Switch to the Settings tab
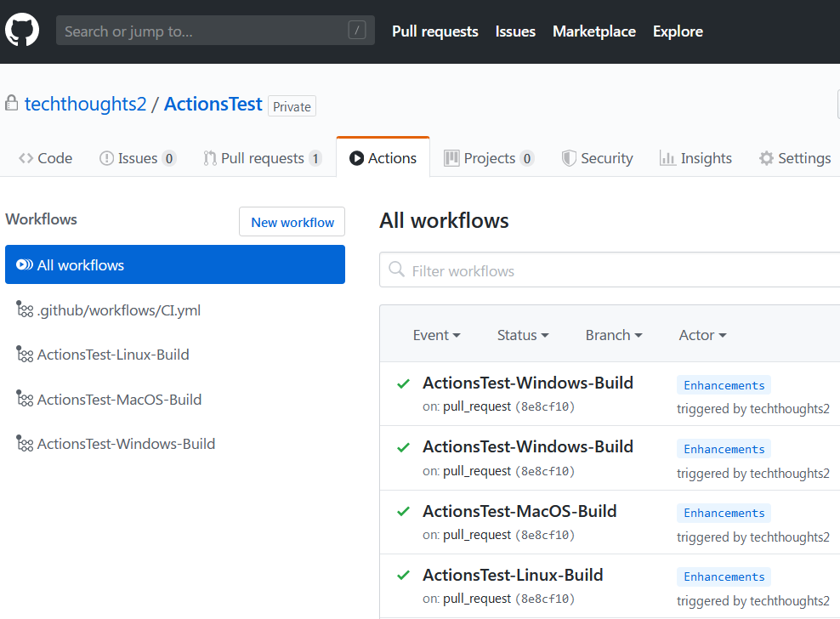Viewport: 840px width, 619px height. click(795, 158)
